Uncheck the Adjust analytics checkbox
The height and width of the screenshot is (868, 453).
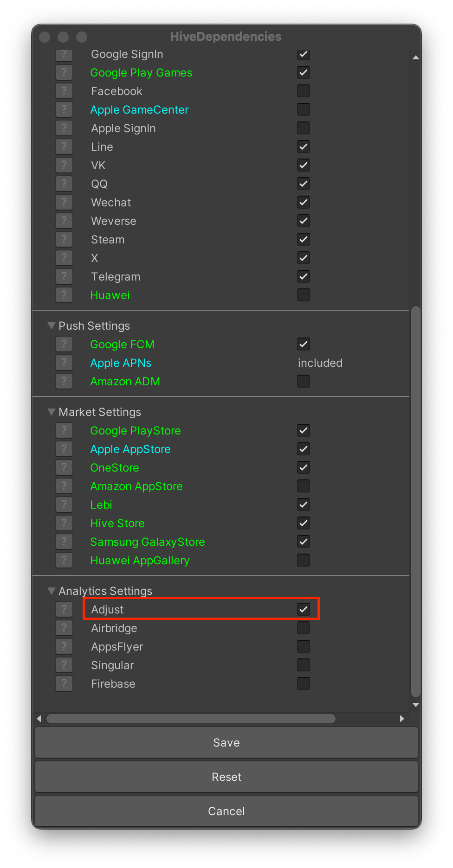pyautogui.click(x=304, y=609)
